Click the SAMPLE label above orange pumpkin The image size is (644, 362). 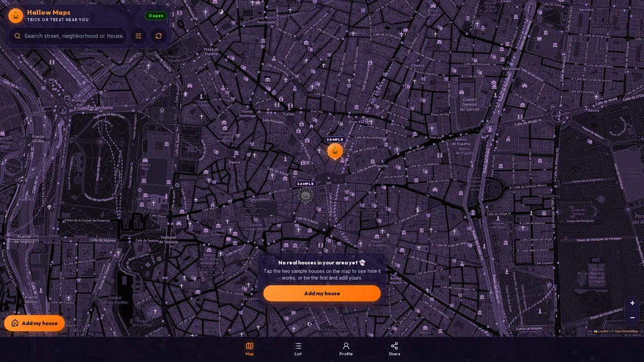[x=335, y=139]
